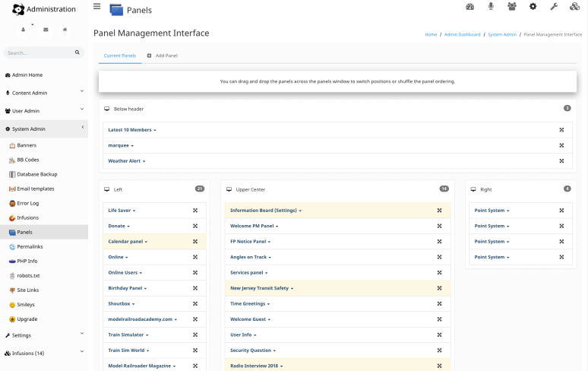The width and height of the screenshot is (588, 371).
Task: Click the Admin Dashboard breadcrumb link
Action: tap(462, 34)
